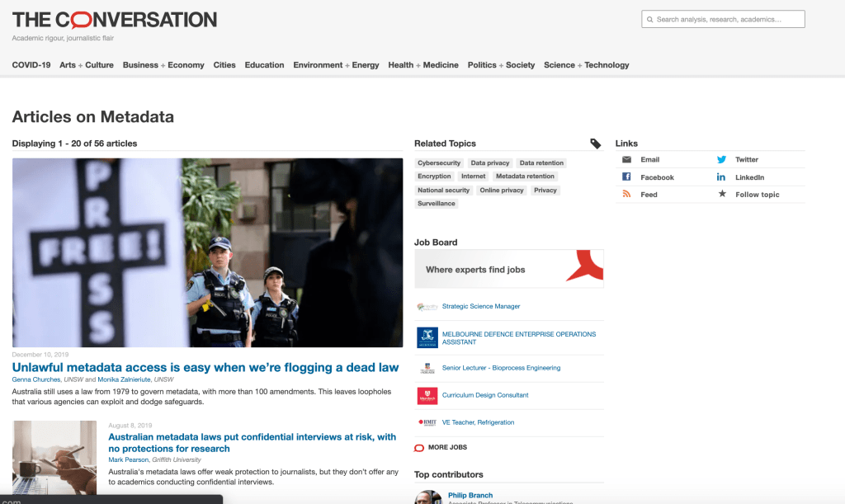Click the Email envelope icon
The height and width of the screenshot is (504, 845).
click(x=626, y=159)
